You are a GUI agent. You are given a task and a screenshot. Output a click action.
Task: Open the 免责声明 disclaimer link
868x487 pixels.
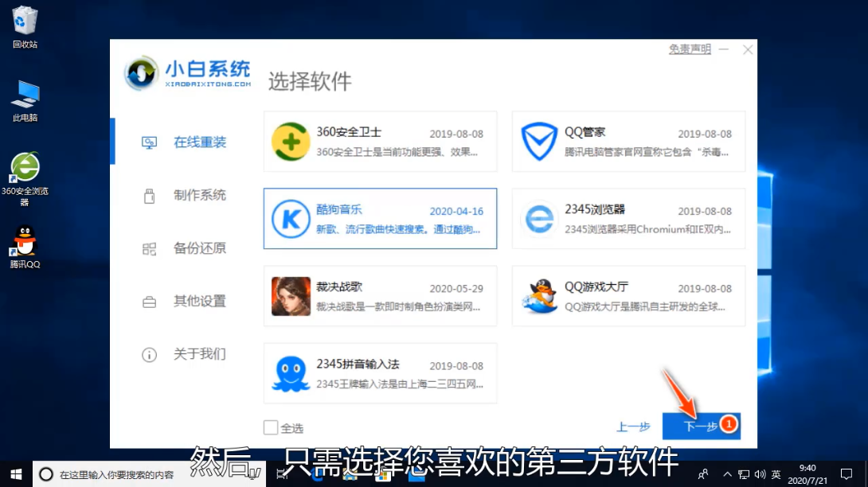(690, 49)
